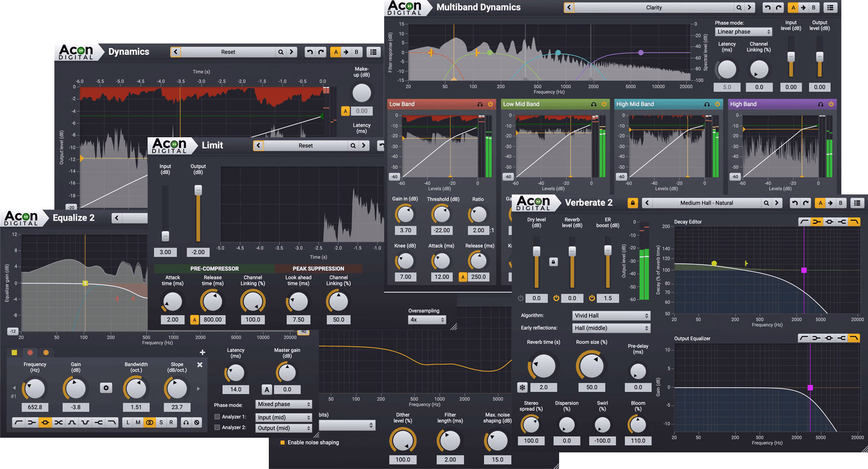Open the settings menu in Multiband Dynamics
Viewport: 868px width, 469px height.
(x=830, y=7)
